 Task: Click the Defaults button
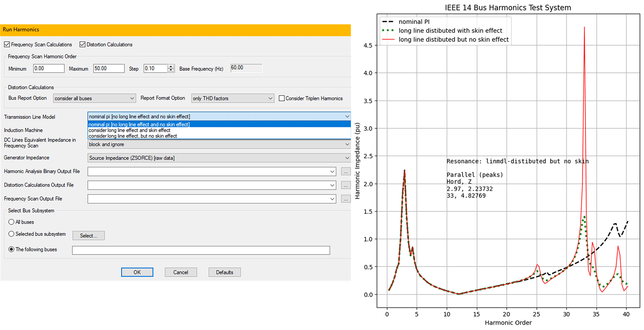tap(224, 272)
